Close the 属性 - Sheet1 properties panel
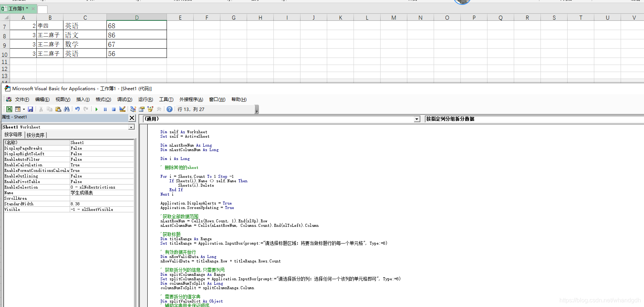This screenshot has height=307, width=644. pyautogui.click(x=132, y=118)
